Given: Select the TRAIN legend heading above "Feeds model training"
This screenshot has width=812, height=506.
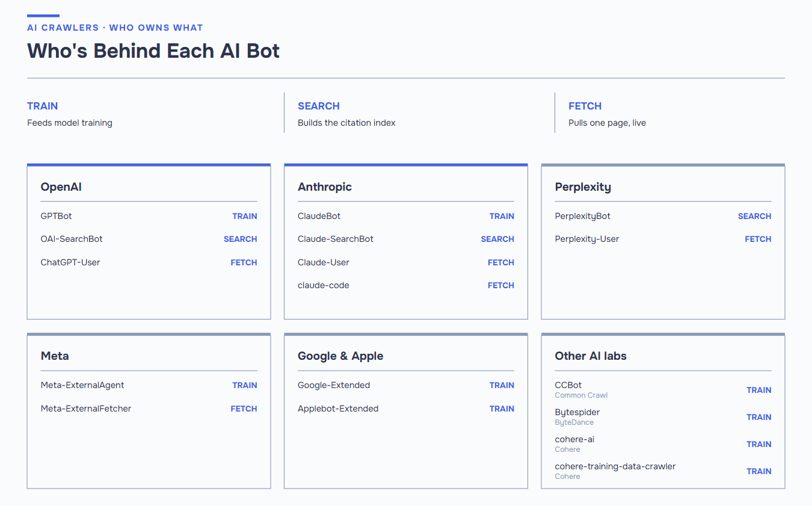Looking at the screenshot, I should (x=43, y=106).
